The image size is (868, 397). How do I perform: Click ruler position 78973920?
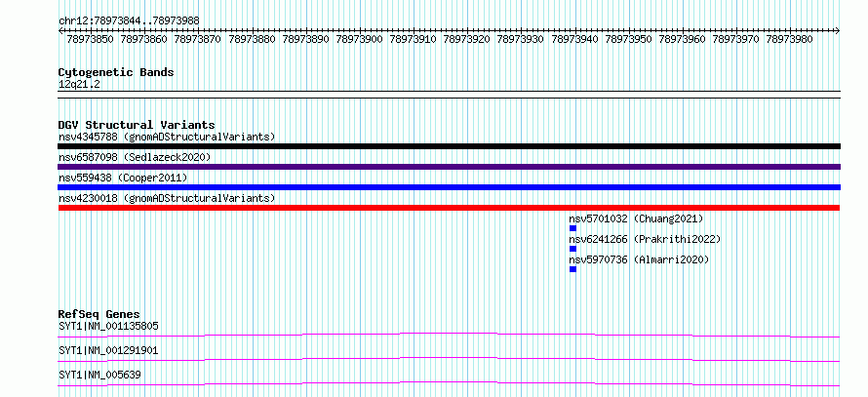point(466,39)
